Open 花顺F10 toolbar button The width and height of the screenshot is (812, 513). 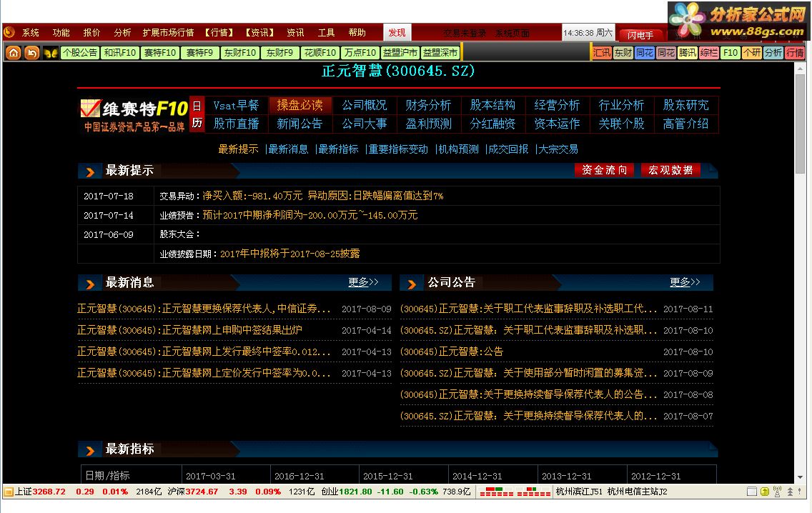click(320, 52)
